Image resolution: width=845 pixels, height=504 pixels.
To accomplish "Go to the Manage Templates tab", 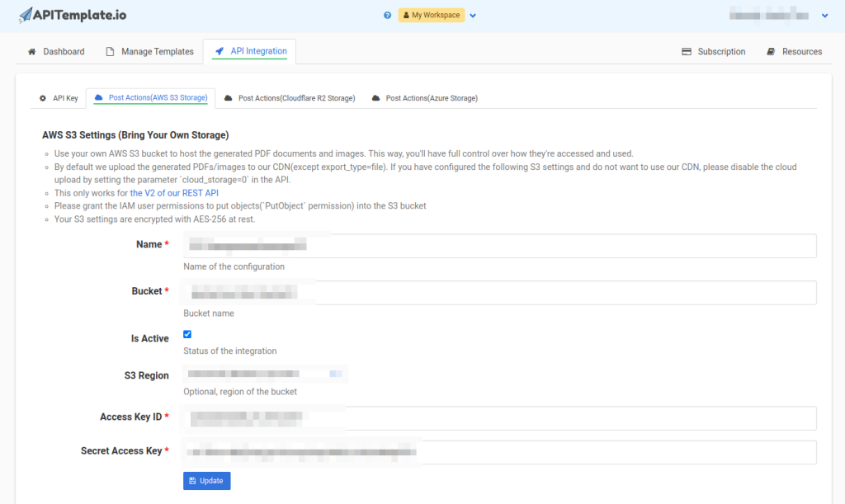I will (x=149, y=51).
